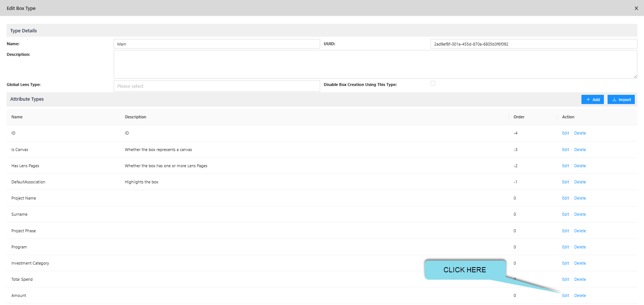Image resolution: width=644 pixels, height=305 pixels.
Task: Click inside the Description text area
Action: tap(375, 64)
